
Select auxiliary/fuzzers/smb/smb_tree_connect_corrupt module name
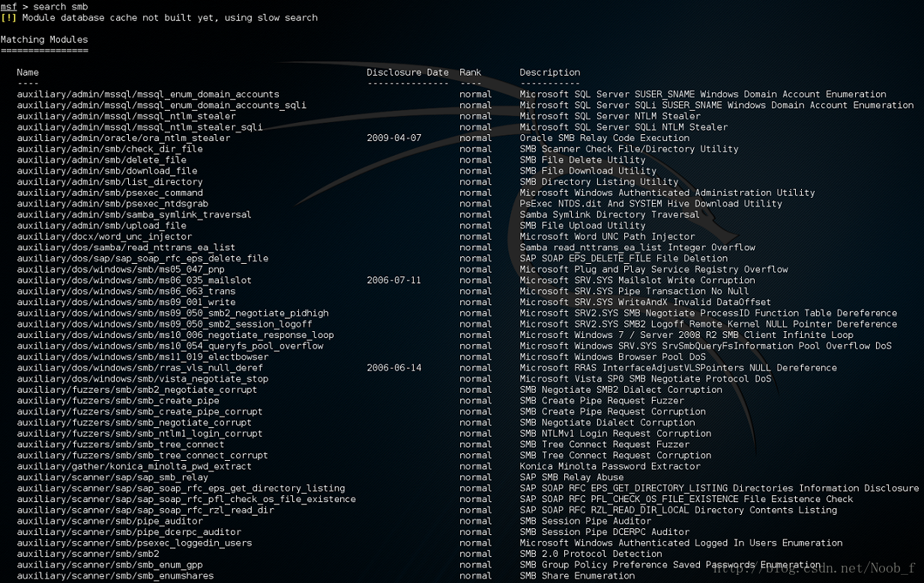click(x=143, y=456)
